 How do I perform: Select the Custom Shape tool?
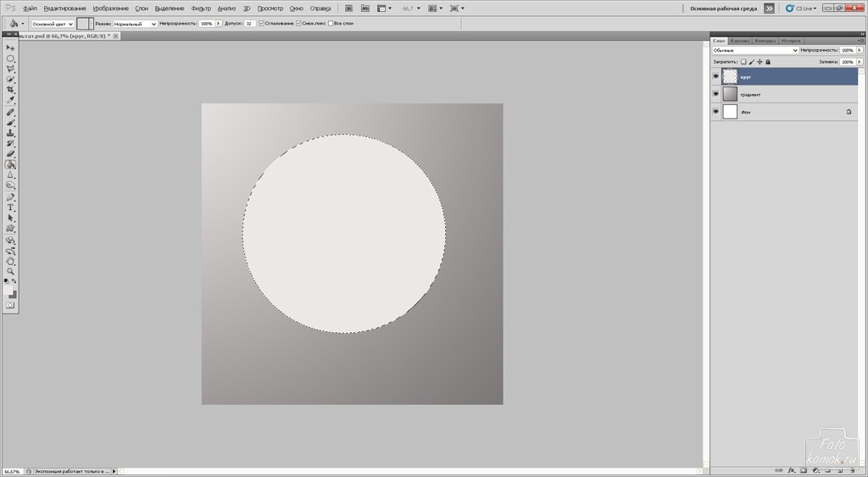tap(10, 229)
